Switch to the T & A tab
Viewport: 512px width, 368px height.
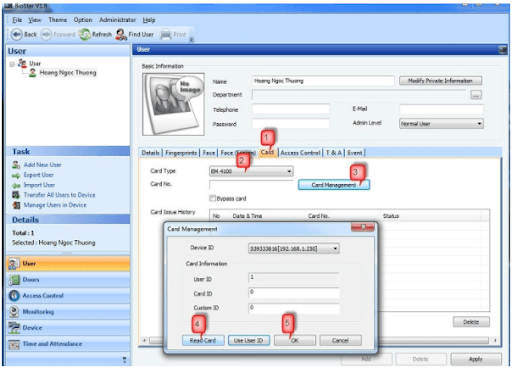pos(334,153)
